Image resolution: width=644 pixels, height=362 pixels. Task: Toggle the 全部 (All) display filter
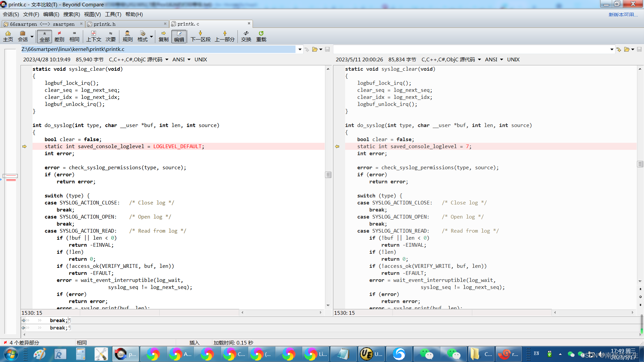click(44, 36)
